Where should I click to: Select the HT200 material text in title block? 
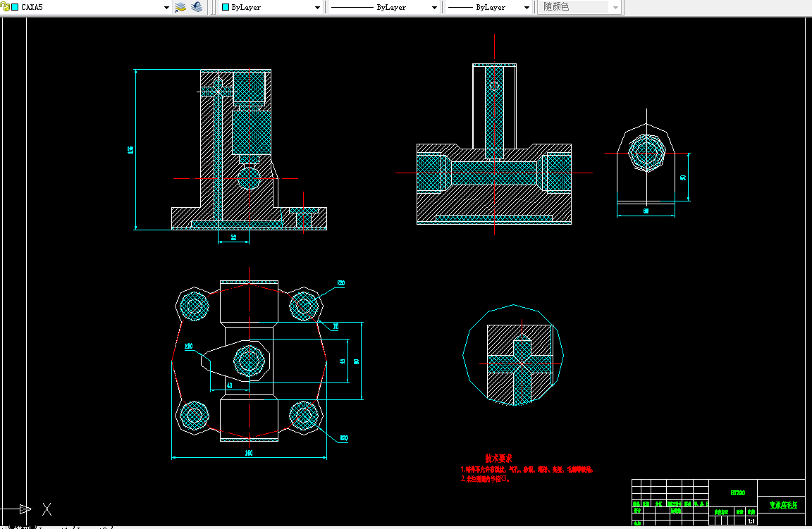coord(737,493)
